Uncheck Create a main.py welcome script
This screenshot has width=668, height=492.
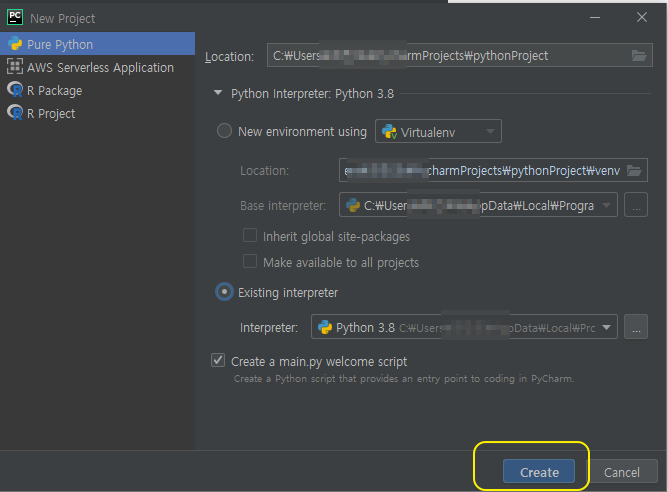[218, 360]
